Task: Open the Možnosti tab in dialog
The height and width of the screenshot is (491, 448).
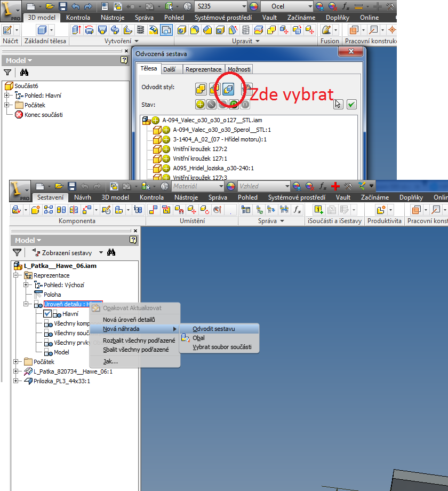Action: pyautogui.click(x=238, y=69)
